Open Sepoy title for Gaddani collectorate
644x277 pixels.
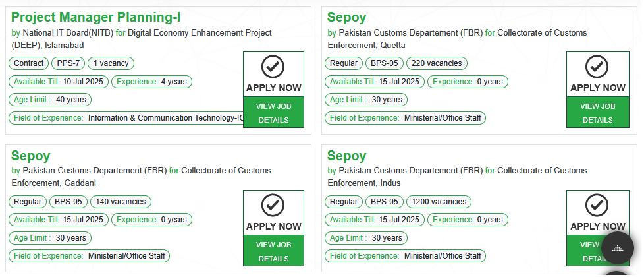31,156
